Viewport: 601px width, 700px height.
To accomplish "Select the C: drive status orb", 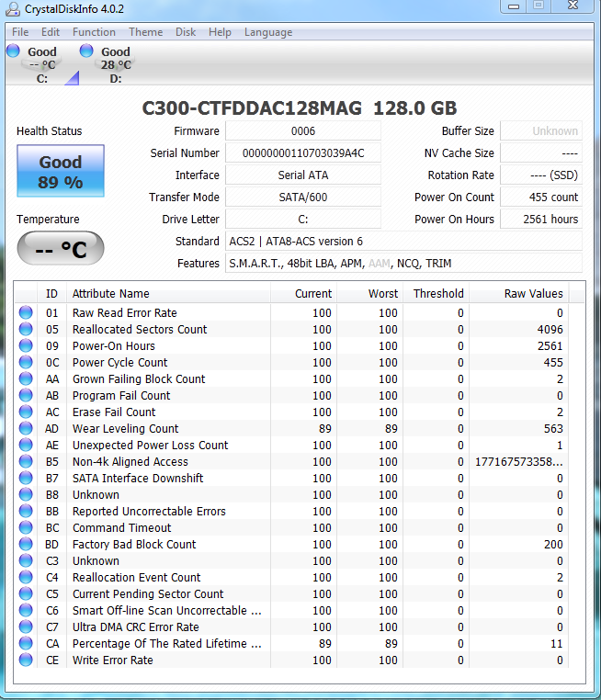I will pos(13,51).
